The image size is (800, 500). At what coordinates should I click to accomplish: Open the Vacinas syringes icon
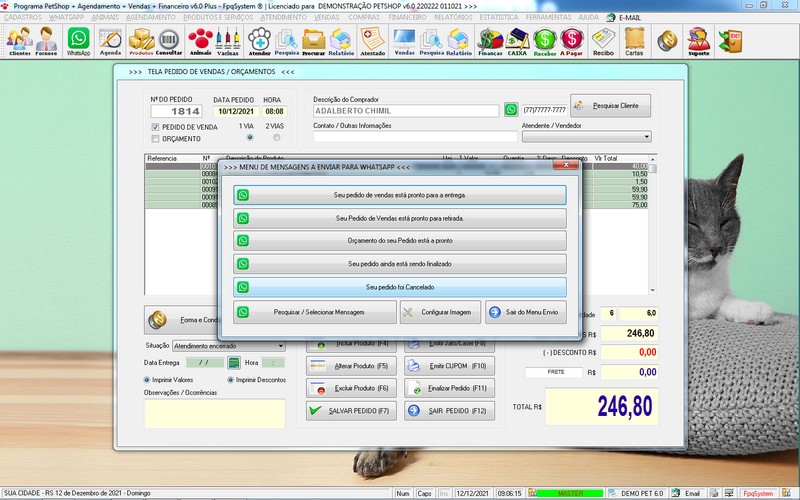228,41
